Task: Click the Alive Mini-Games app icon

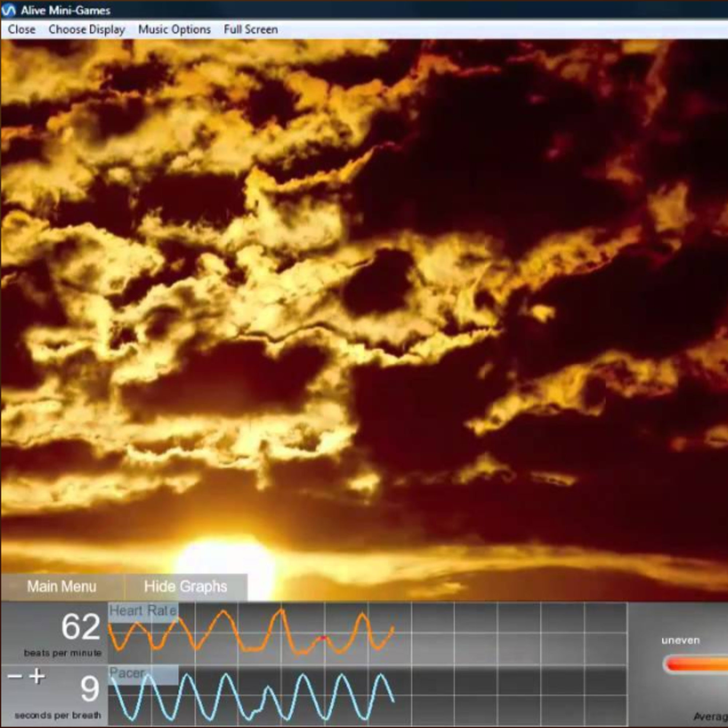Action: [8, 10]
